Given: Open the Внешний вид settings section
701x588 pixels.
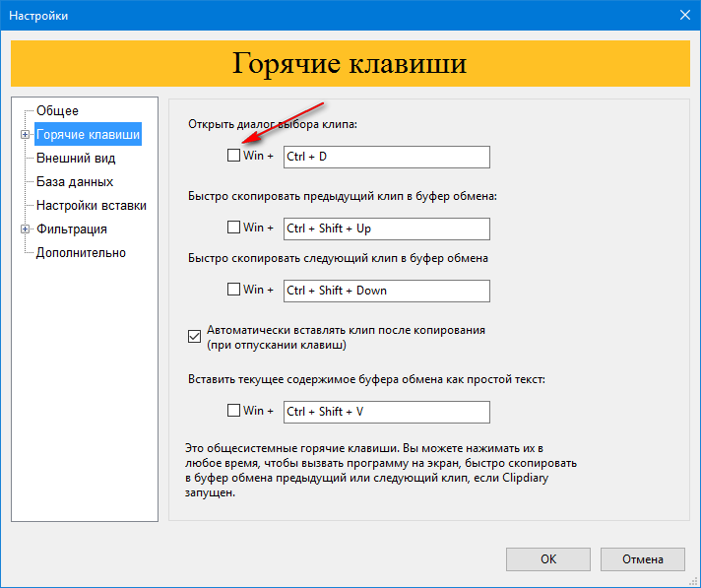Looking at the screenshot, I should pos(76,158).
